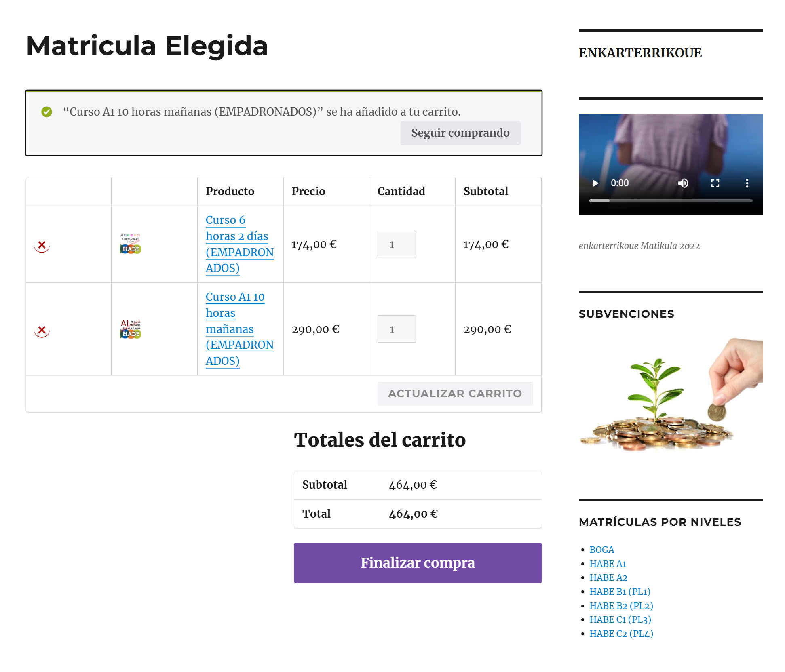Click the Actualizar Carrito button
The image size is (785, 672).
455,394
